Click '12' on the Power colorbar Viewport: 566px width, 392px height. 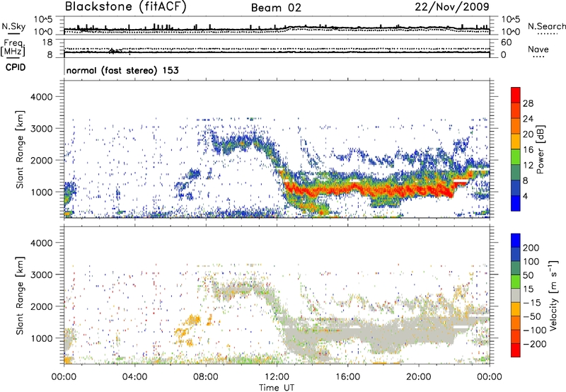click(528, 165)
